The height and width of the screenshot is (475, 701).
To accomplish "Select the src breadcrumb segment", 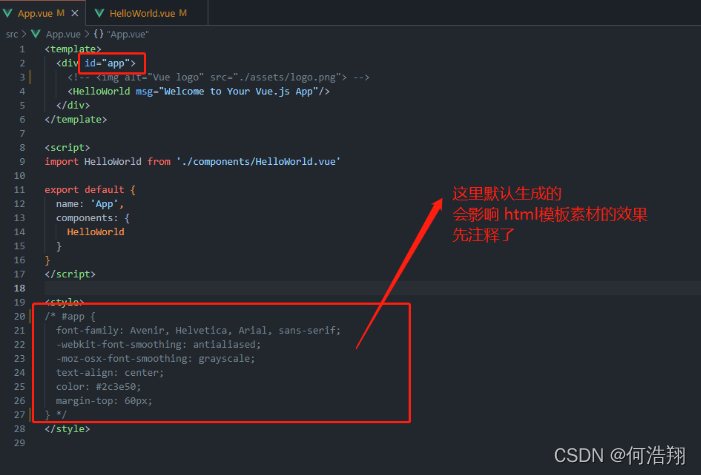I will pyautogui.click(x=12, y=34).
